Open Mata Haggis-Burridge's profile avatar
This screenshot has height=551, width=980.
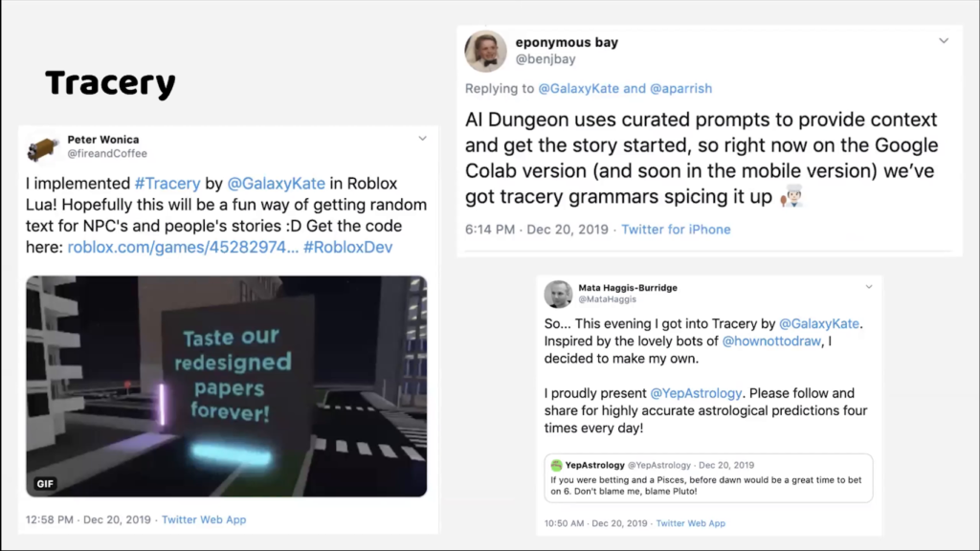(558, 294)
